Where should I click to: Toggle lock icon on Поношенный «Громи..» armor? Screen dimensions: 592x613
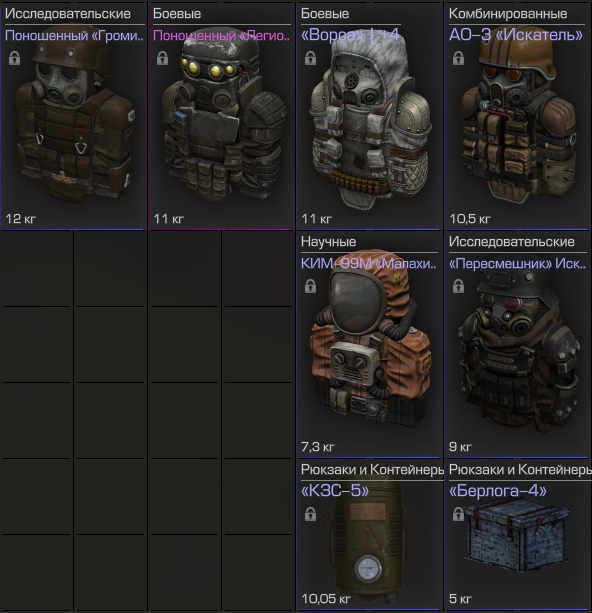[x=14, y=59]
